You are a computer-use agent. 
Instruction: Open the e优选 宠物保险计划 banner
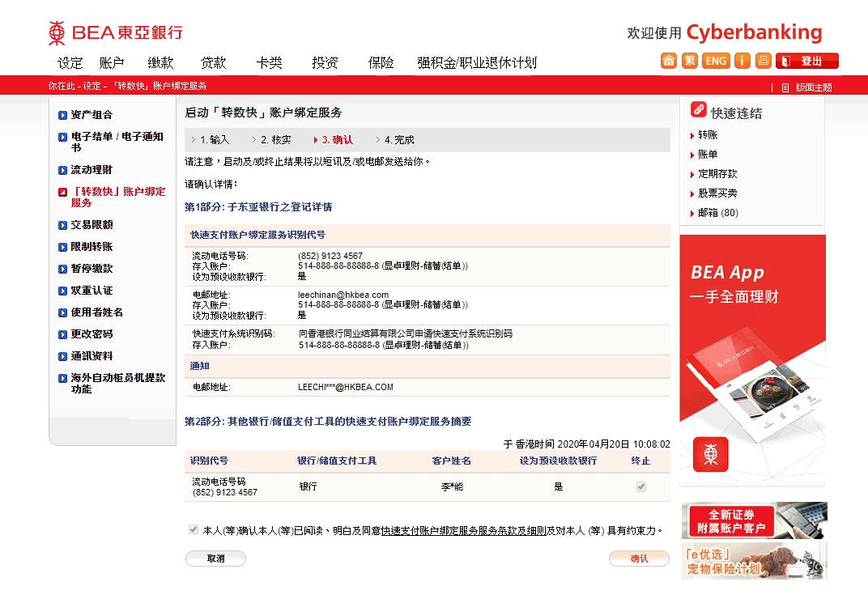click(x=755, y=561)
